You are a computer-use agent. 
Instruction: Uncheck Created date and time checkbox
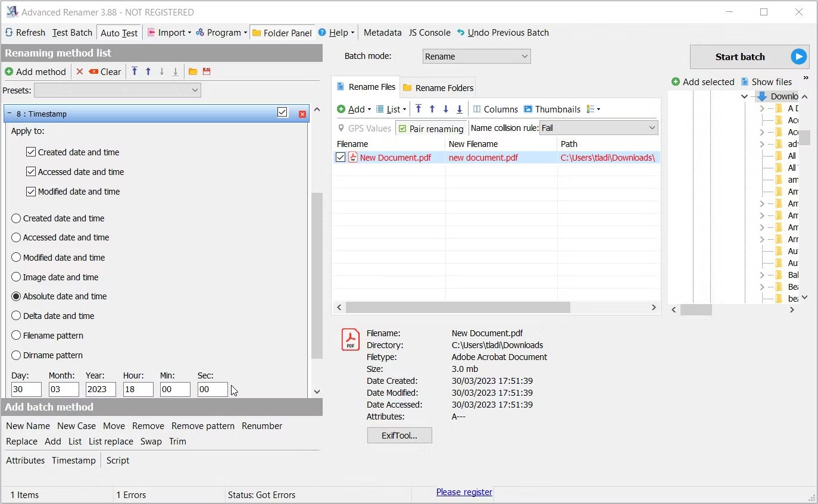pyautogui.click(x=31, y=152)
